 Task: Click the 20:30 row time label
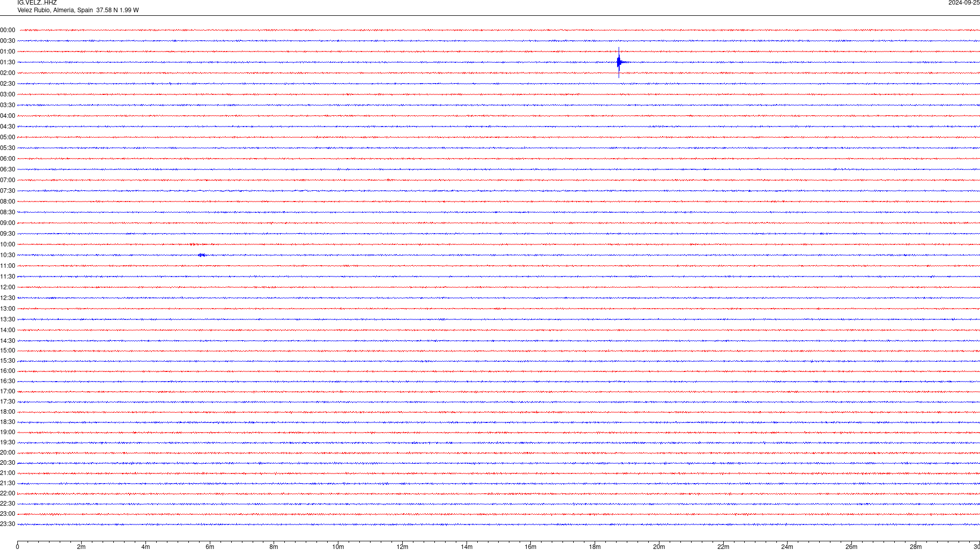[8, 463]
